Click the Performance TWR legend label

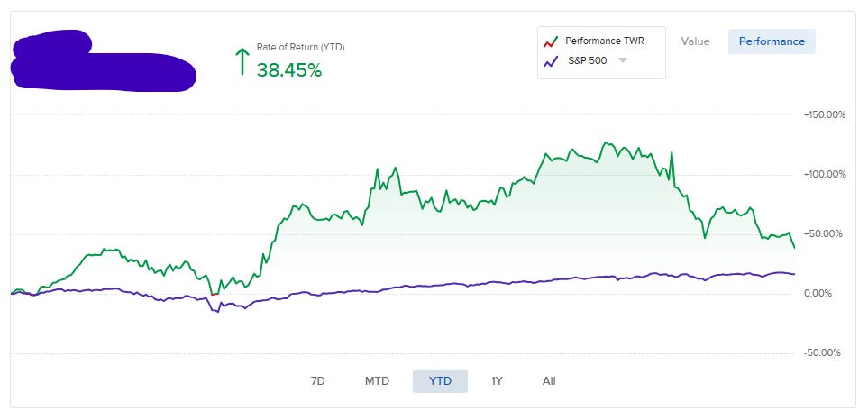tap(605, 41)
